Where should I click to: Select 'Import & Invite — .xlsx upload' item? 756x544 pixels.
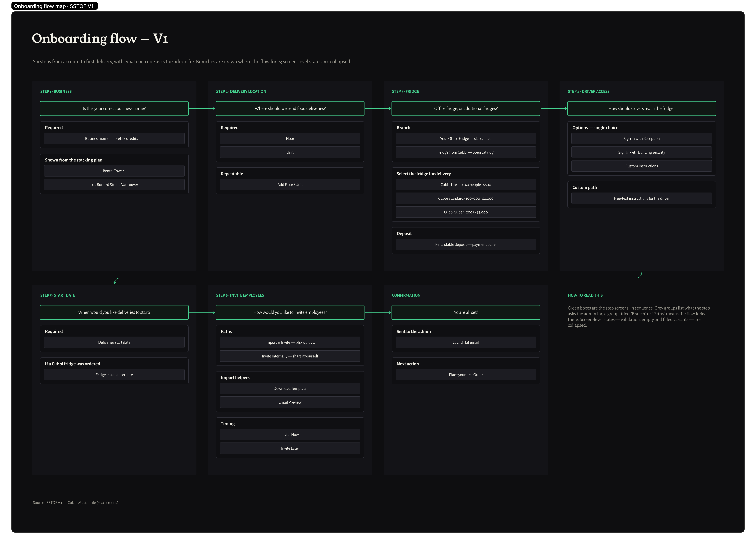coord(290,342)
